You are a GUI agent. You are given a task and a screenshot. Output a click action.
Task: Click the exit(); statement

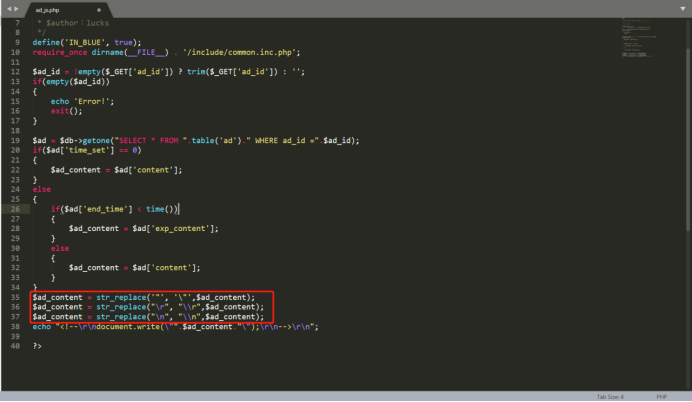pos(66,111)
